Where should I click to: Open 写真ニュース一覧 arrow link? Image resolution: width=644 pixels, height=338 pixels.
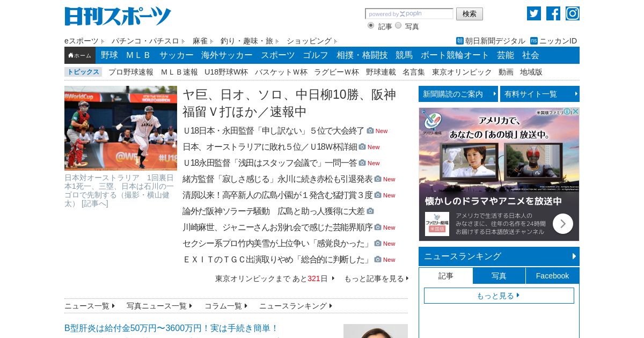pyautogui.click(x=160, y=306)
